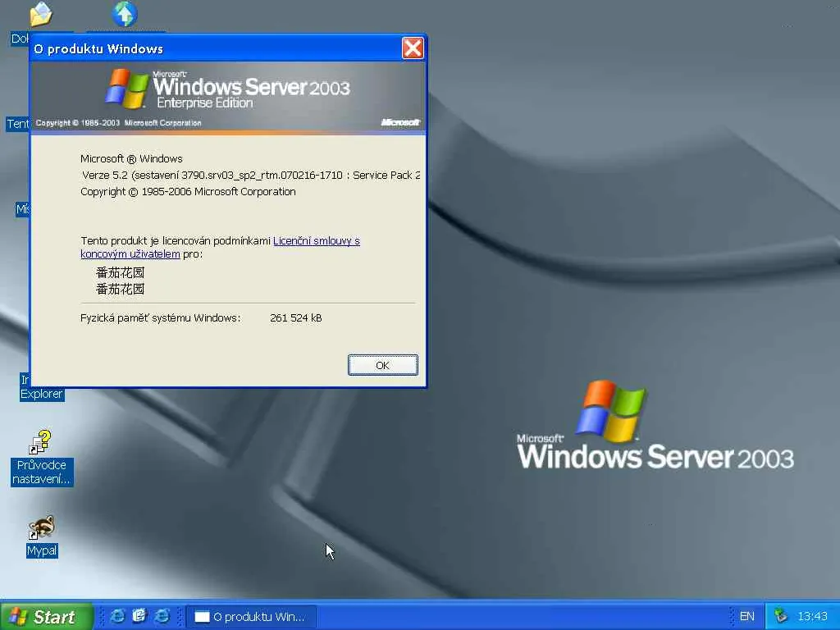Click the Copyright © 1985-2006 Microsoft Corporation line
Screen dimensions: 840x630
[188, 192]
